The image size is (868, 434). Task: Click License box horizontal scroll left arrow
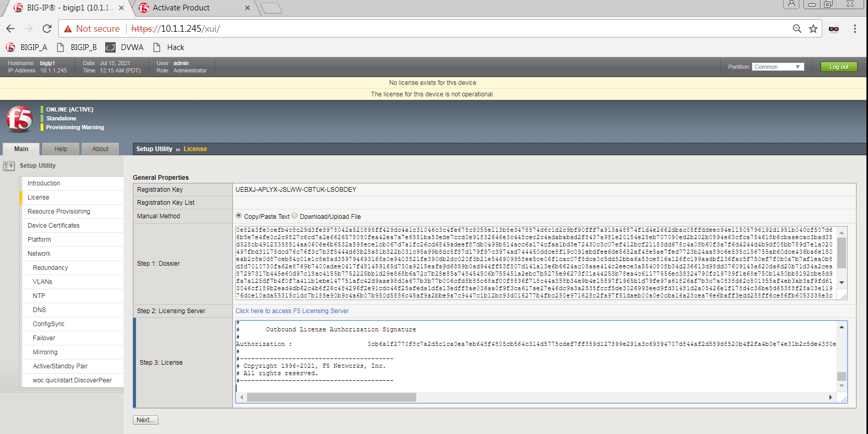point(241,397)
